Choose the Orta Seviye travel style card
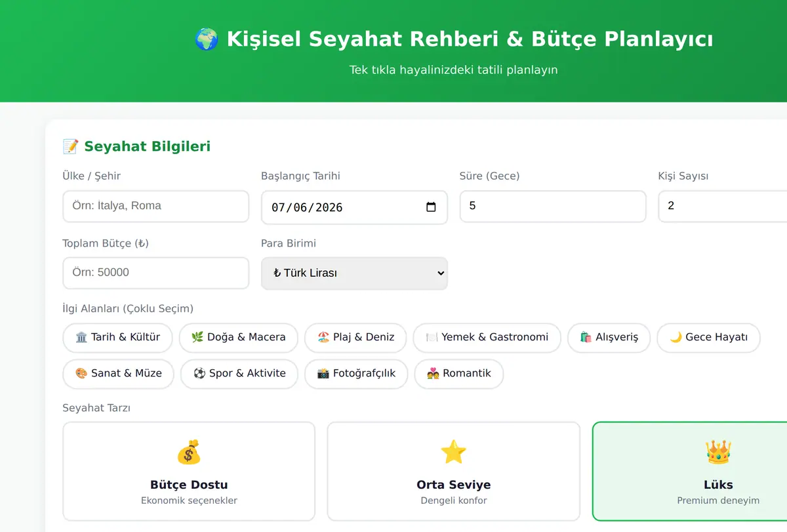This screenshot has width=787, height=532. tap(454, 471)
